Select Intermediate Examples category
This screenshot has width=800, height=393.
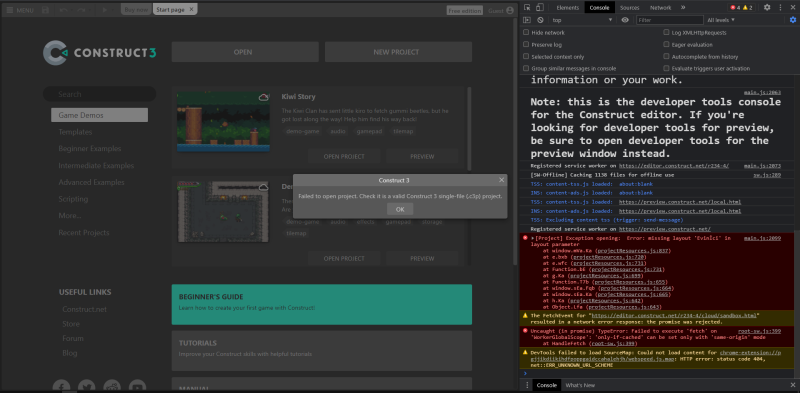[x=96, y=165]
